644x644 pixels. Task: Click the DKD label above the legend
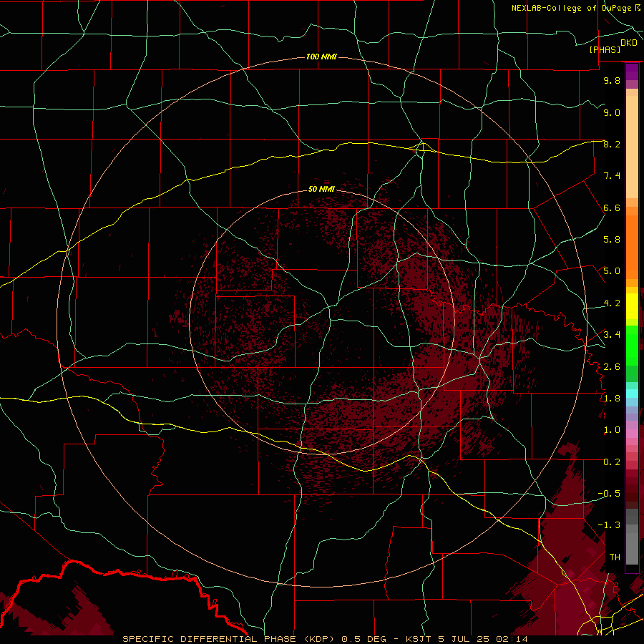pos(629,43)
